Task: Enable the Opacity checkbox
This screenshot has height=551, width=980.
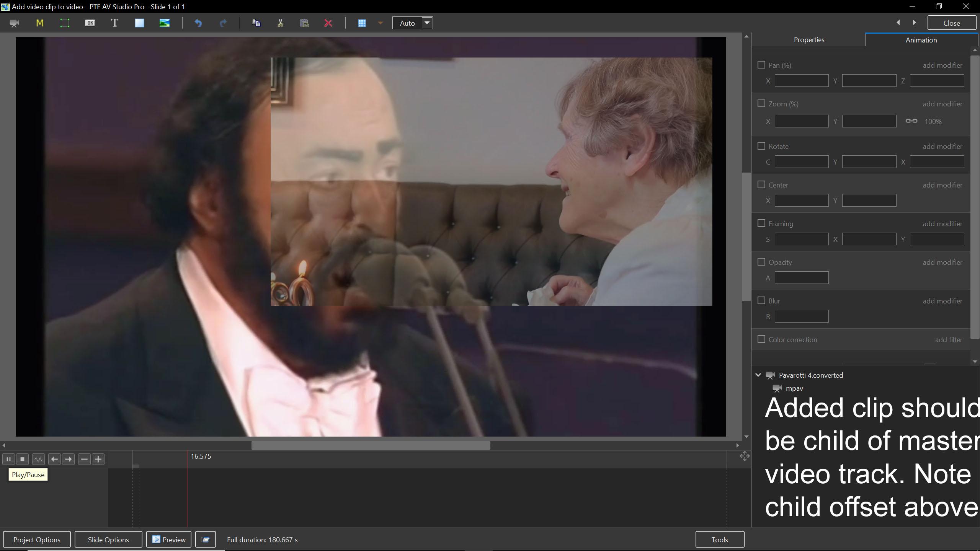Action: click(761, 262)
